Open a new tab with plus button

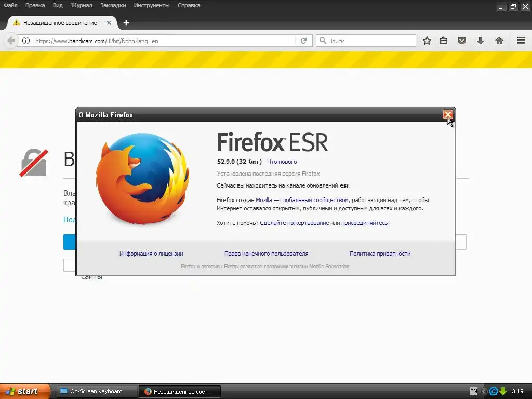coord(126,23)
